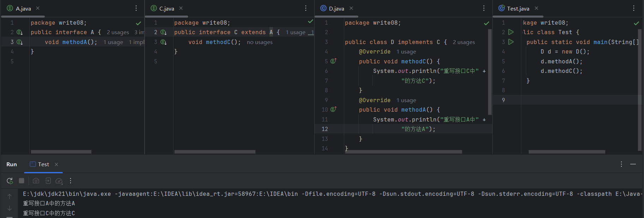The height and width of the screenshot is (218, 644).
Task: Click the down arrow in the console gutter
Action: [10, 208]
